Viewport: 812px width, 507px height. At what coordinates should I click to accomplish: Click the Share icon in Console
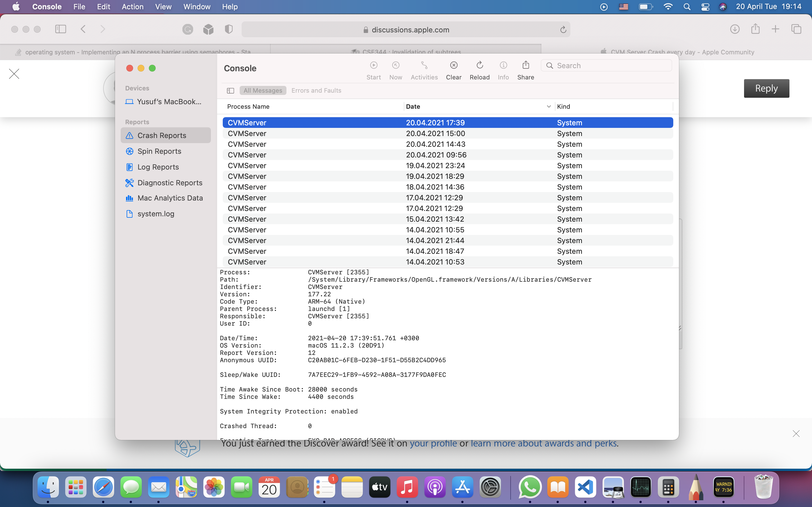526,66
